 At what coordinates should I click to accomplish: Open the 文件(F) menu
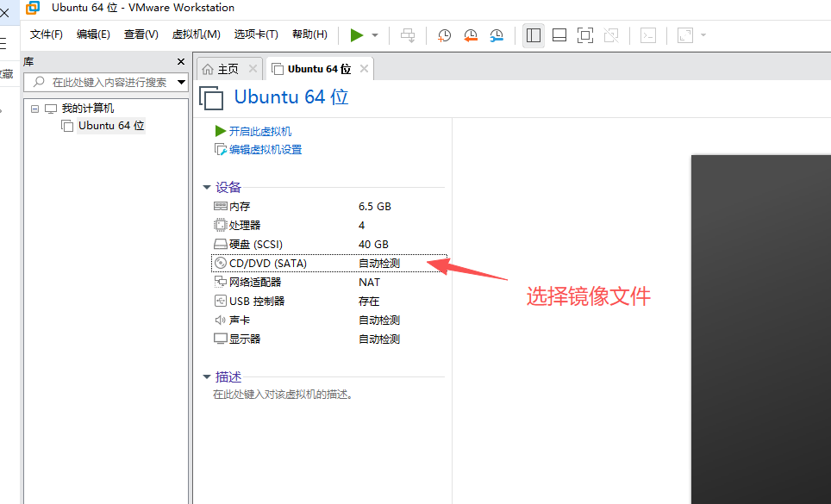(x=46, y=34)
